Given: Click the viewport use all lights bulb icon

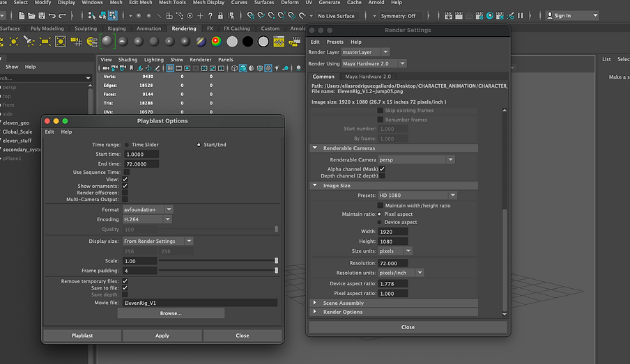Looking at the screenshot, I should point(277,68).
